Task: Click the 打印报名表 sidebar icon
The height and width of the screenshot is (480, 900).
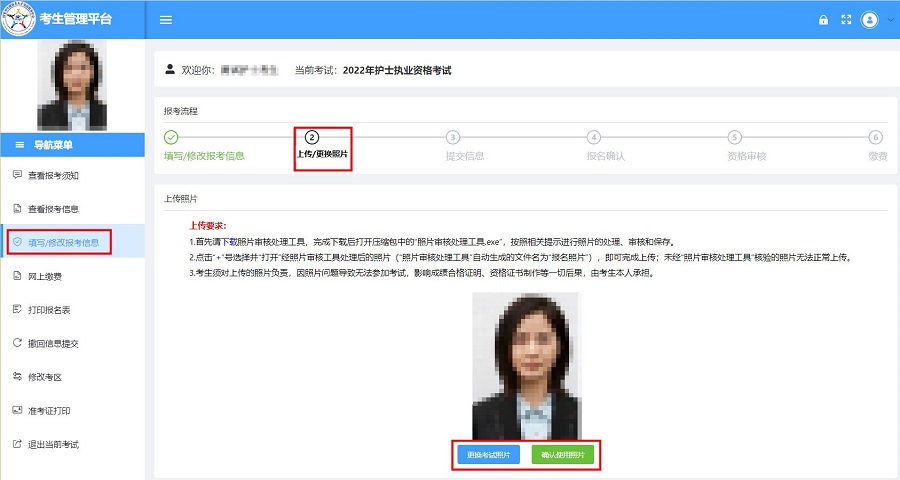Action: click(x=17, y=309)
